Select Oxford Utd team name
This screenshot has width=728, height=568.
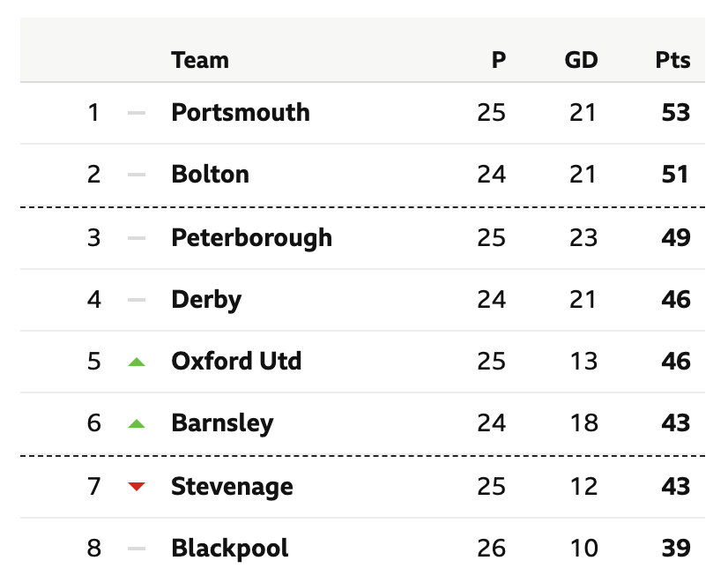(236, 361)
